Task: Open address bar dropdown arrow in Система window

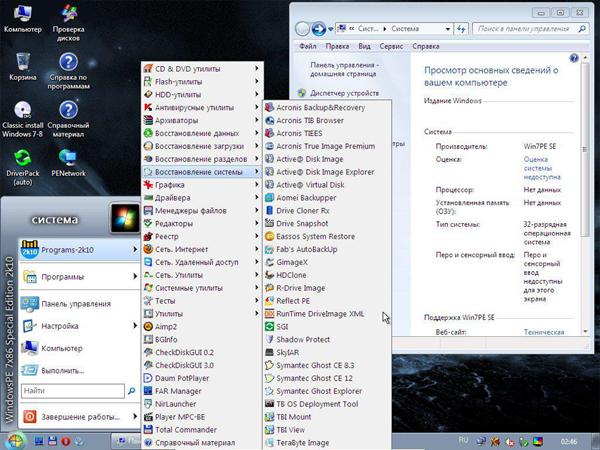Action: (x=447, y=29)
